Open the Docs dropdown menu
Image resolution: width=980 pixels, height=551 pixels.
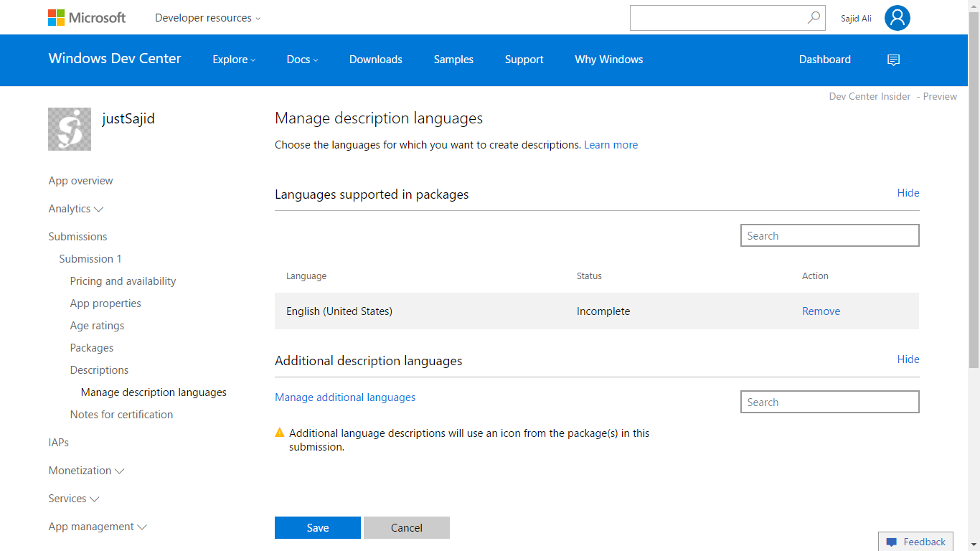pos(302,60)
